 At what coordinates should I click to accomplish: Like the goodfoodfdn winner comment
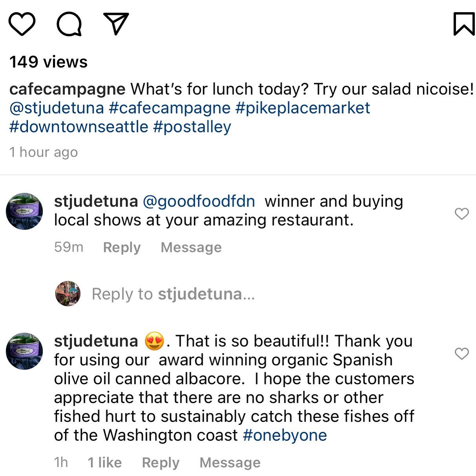(461, 214)
